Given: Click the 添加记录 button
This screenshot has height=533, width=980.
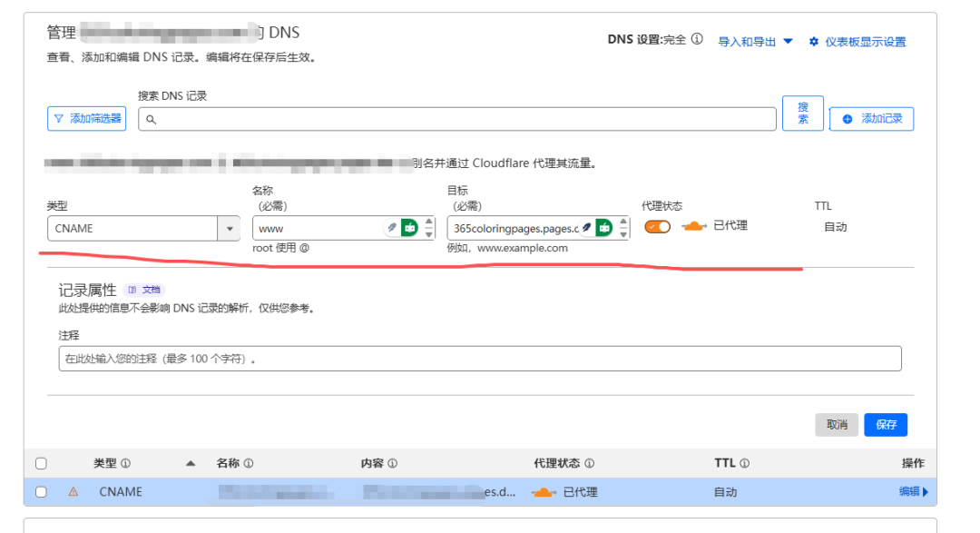Looking at the screenshot, I should tap(872, 119).
